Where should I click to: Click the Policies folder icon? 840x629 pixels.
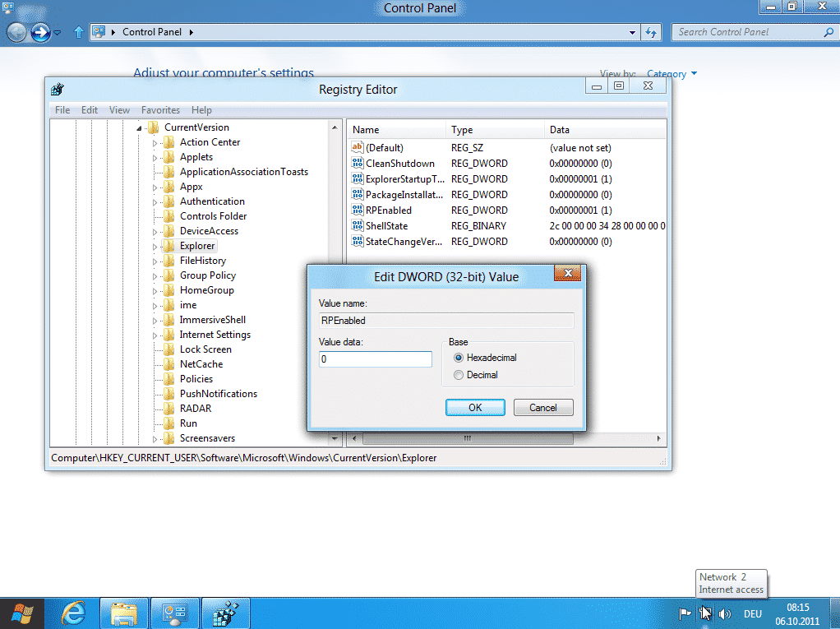tap(168, 379)
